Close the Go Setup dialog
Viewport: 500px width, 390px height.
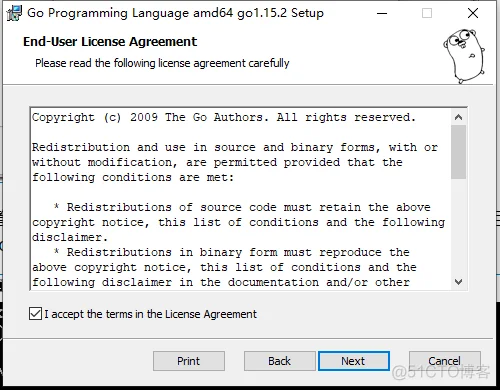click(473, 13)
